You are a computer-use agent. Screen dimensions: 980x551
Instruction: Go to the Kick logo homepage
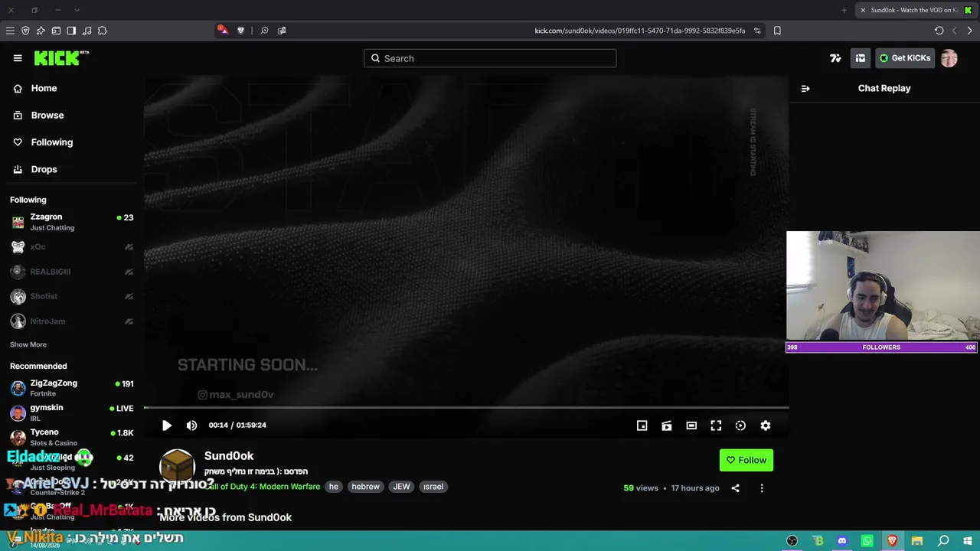coord(61,58)
